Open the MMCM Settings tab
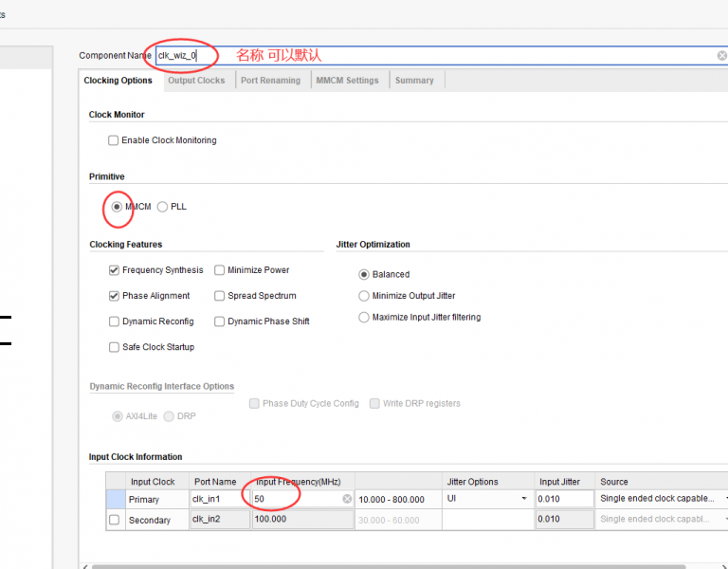Image resolution: width=728 pixels, height=569 pixels. 347,81
